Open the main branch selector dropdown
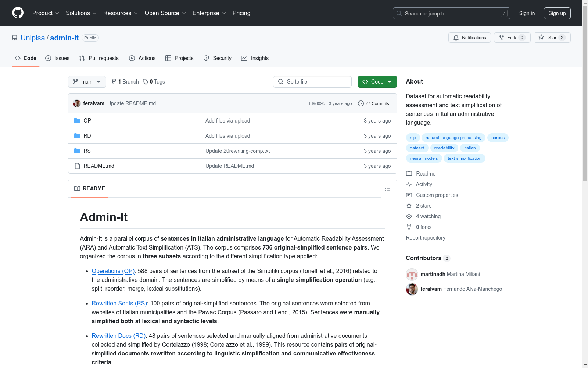 click(x=87, y=82)
